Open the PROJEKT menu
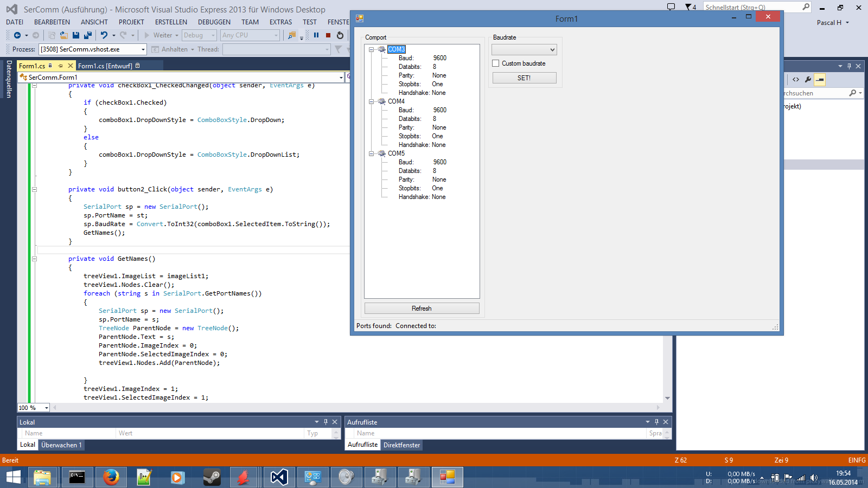The height and width of the screenshot is (488, 868). pos(131,22)
